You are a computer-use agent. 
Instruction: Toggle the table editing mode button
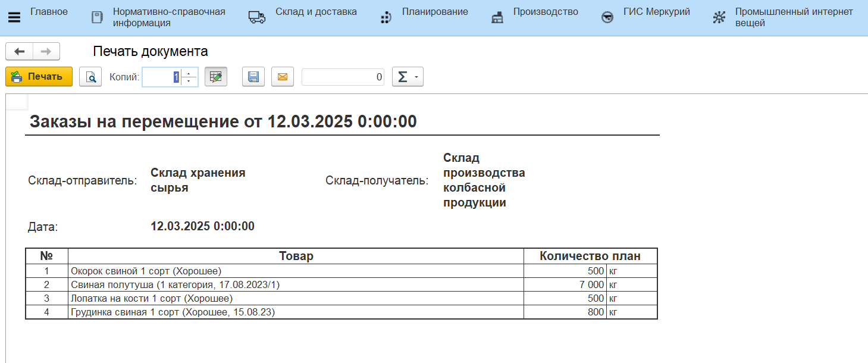(216, 77)
